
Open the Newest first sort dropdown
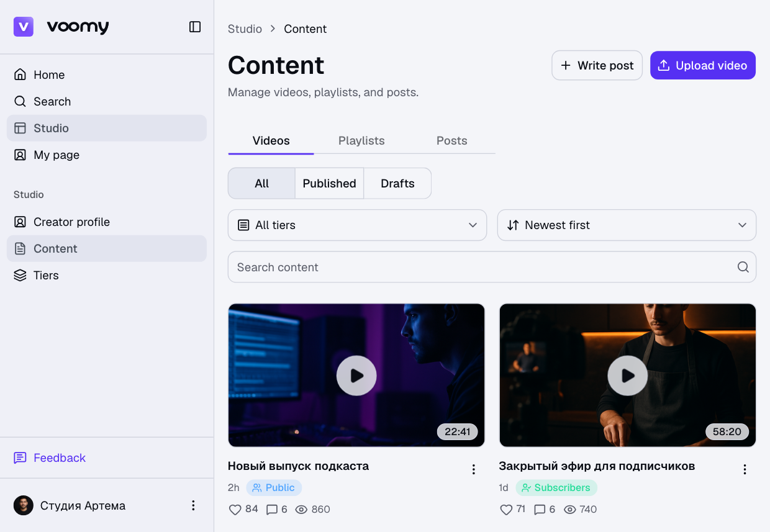click(x=627, y=225)
